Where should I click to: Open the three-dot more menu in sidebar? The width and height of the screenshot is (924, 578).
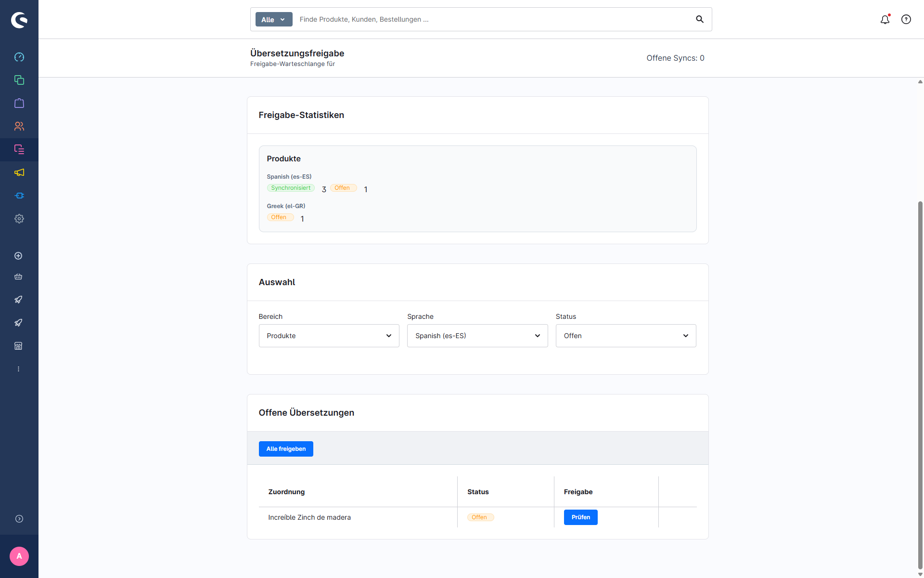click(18, 369)
